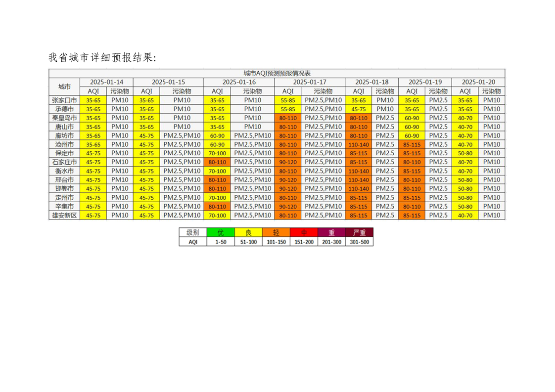555x392 pixels.
Task: Select the 张家口市 row label
Action: coord(64,100)
